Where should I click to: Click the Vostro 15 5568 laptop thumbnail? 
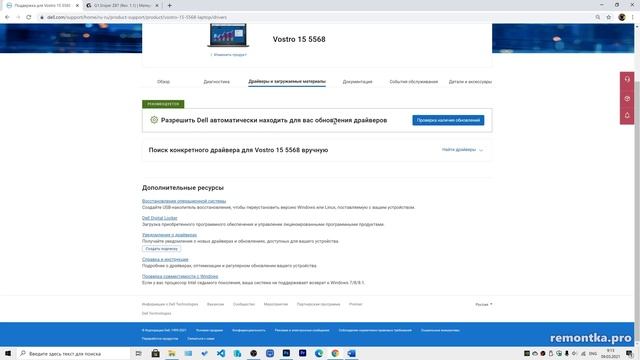point(228,36)
